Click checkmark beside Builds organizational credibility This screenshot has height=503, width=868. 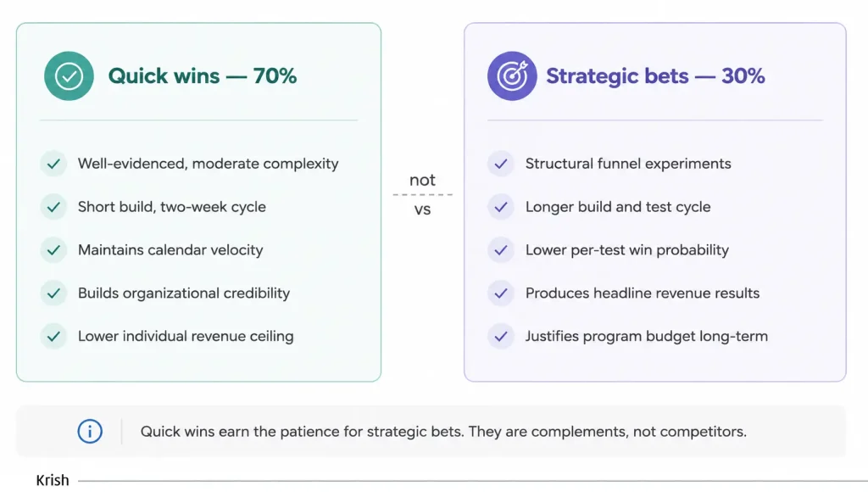53,293
